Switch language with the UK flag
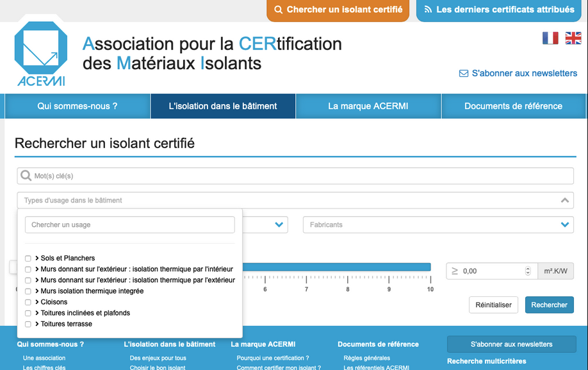Image resolution: width=588 pixels, height=370 pixels. coord(573,38)
